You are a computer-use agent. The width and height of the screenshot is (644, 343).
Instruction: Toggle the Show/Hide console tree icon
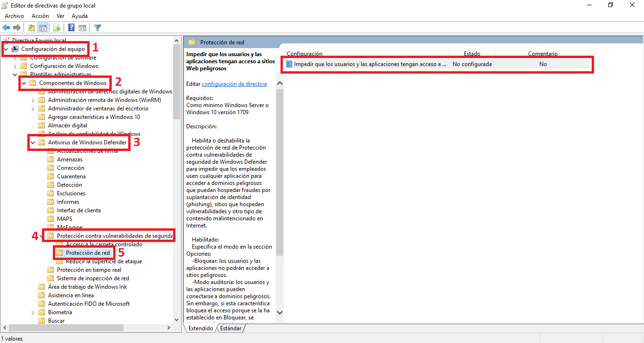(x=42, y=27)
